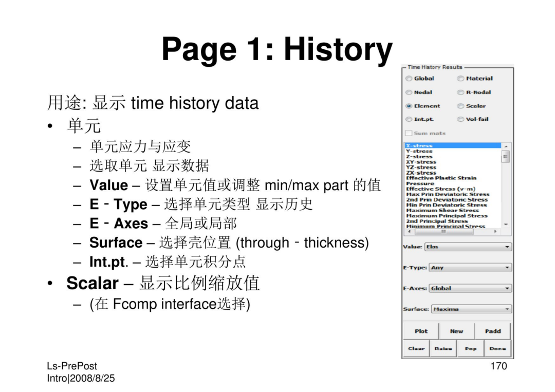Viewport: 555px width, 392px height.
Task: Click the Clear button
Action: (x=416, y=348)
